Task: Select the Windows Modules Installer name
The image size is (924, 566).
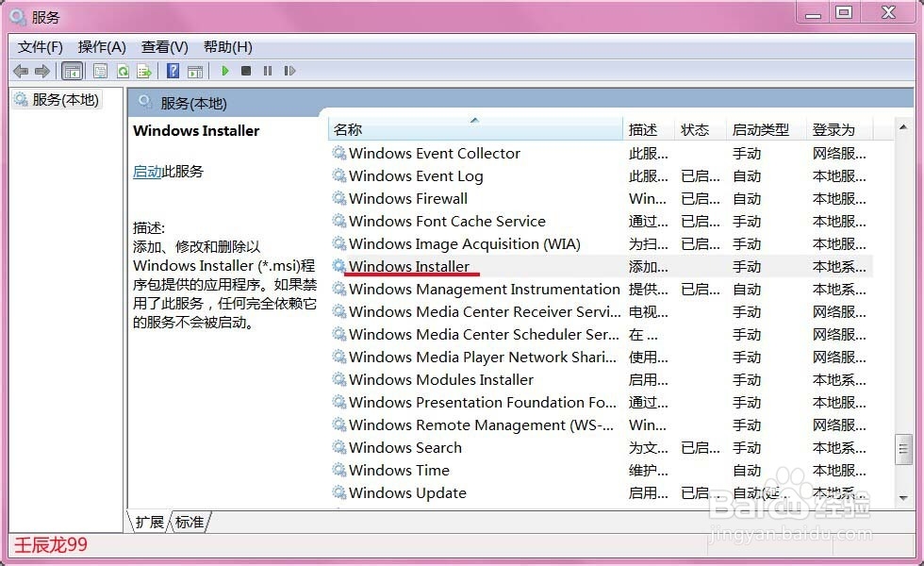Action: [x=441, y=379]
